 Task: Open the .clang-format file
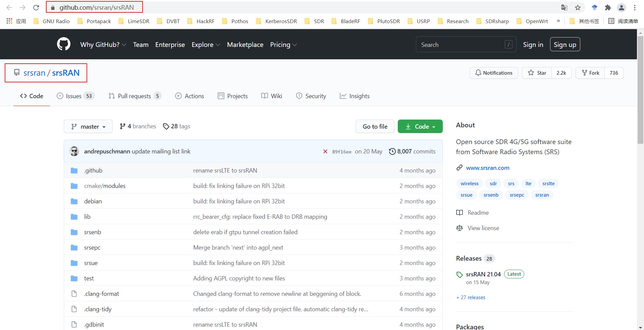101,293
